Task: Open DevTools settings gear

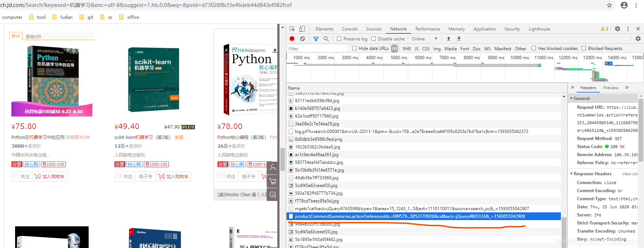Action: click(x=618, y=29)
